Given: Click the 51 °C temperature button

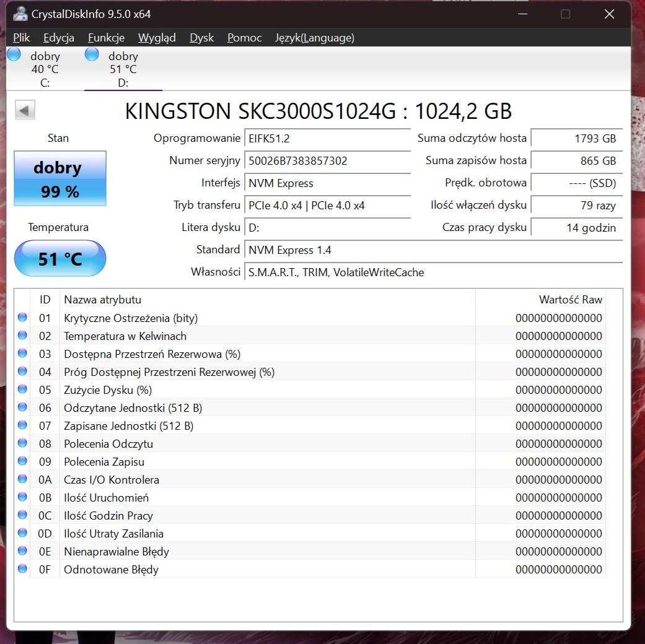Looking at the screenshot, I should click(60, 258).
